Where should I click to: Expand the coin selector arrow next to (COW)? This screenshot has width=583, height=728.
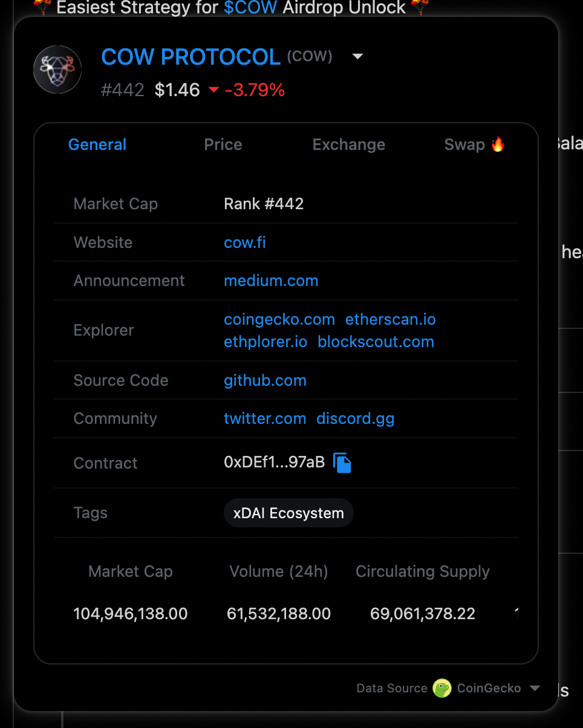[x=357, y=56]
